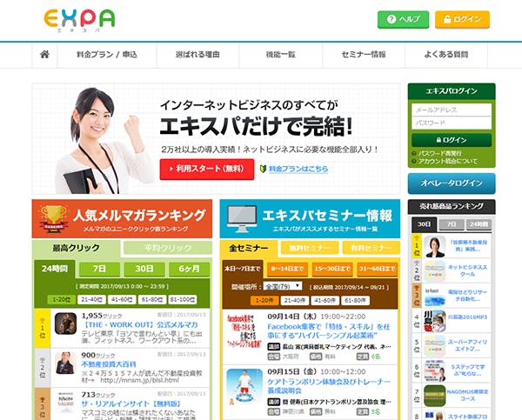Select the 61-80件 seminar range button

355,301
